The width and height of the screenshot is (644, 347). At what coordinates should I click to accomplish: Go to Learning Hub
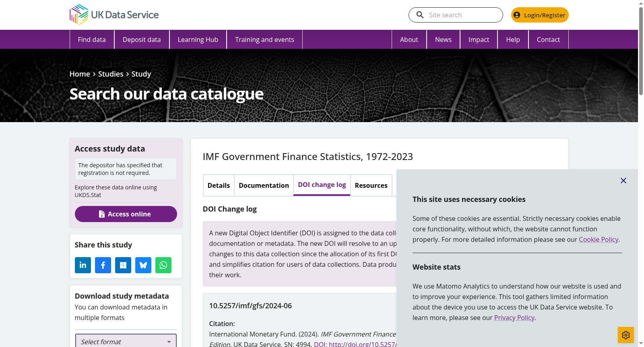[198, 39]
